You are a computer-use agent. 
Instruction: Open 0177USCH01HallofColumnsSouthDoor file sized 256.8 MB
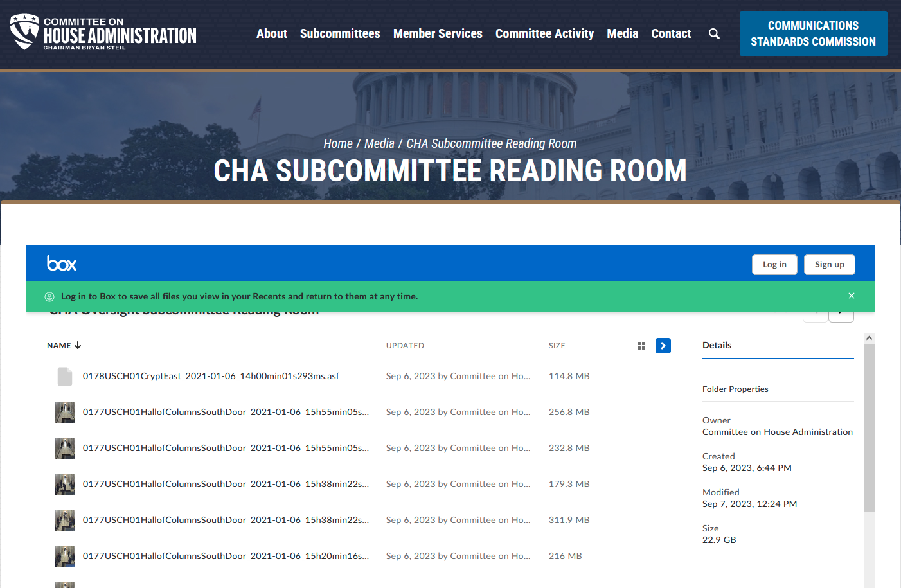[226, 412]
